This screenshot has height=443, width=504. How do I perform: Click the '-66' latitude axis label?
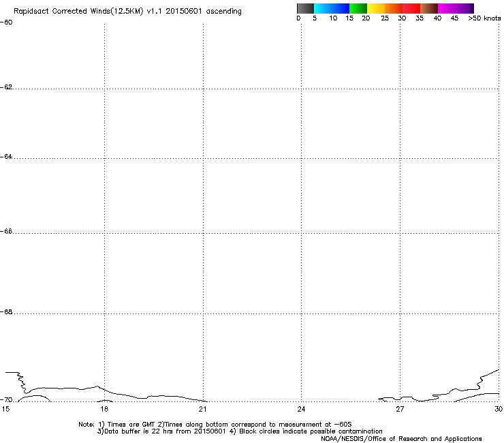6,232
